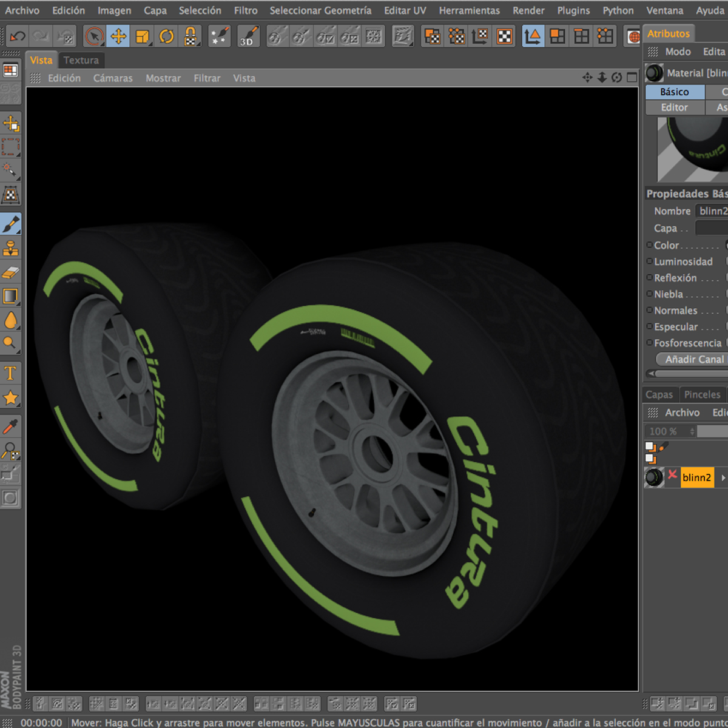
Task: Click the viewport pan icon
Action: (587, 78)
